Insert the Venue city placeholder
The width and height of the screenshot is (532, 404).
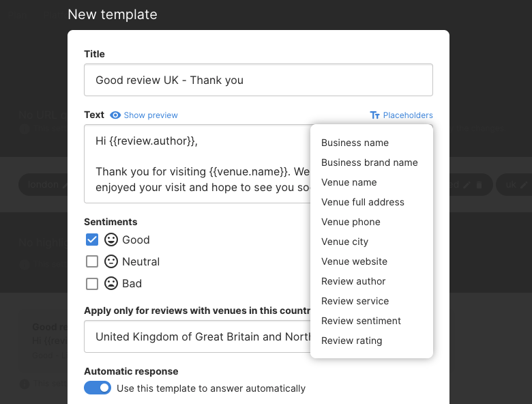pos(344,242)
